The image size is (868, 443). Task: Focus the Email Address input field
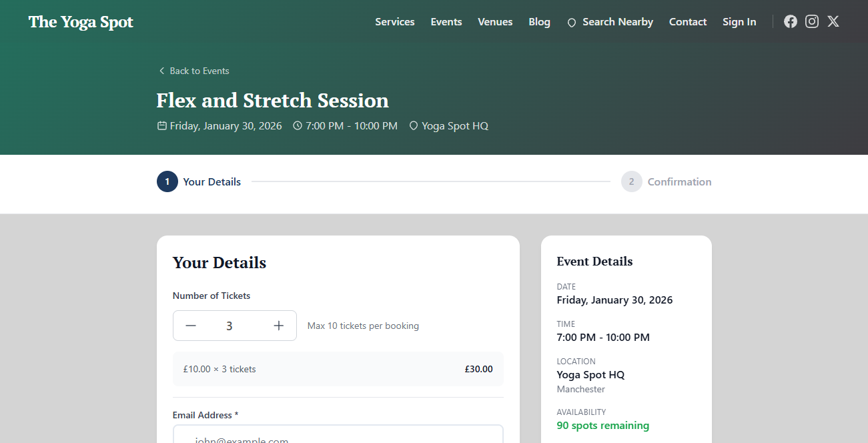[338, 434]
